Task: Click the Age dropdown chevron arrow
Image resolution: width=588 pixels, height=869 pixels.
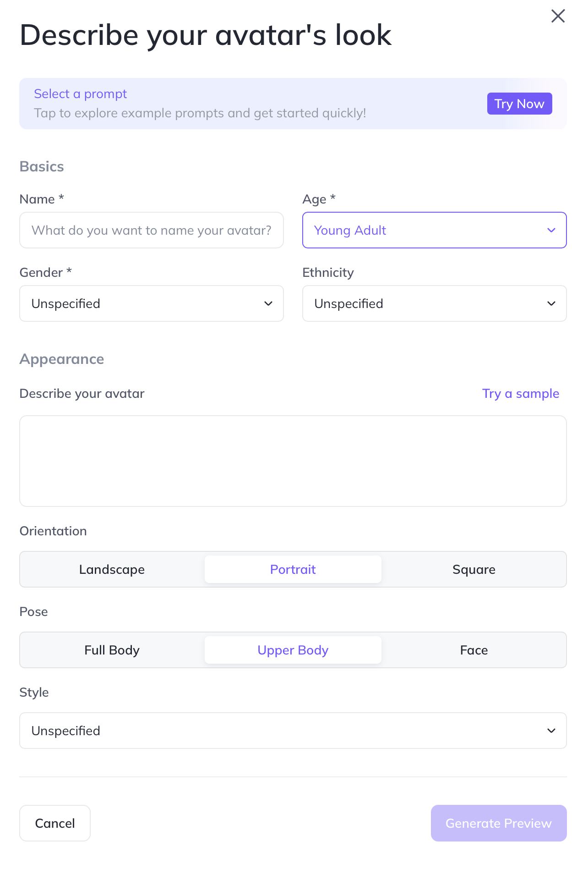Action: point(551,230)
